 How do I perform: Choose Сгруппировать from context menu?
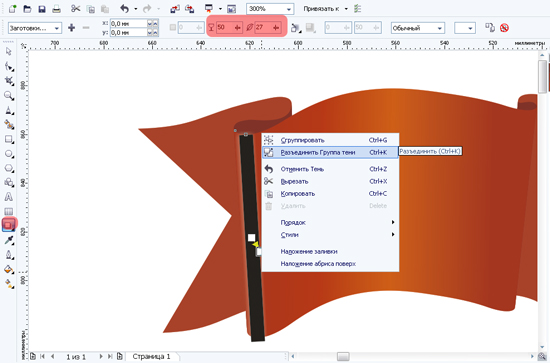330,140
